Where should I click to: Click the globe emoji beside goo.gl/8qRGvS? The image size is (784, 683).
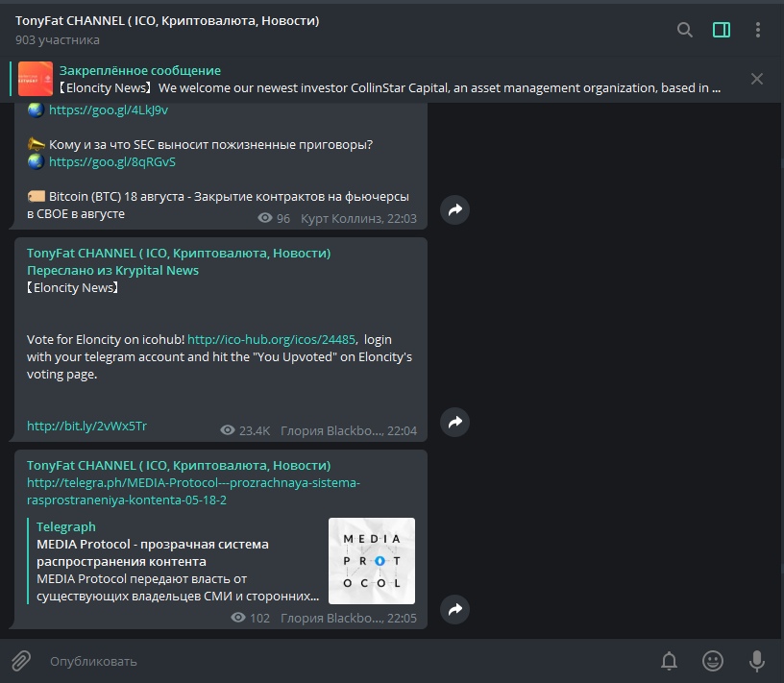[36, 162]
